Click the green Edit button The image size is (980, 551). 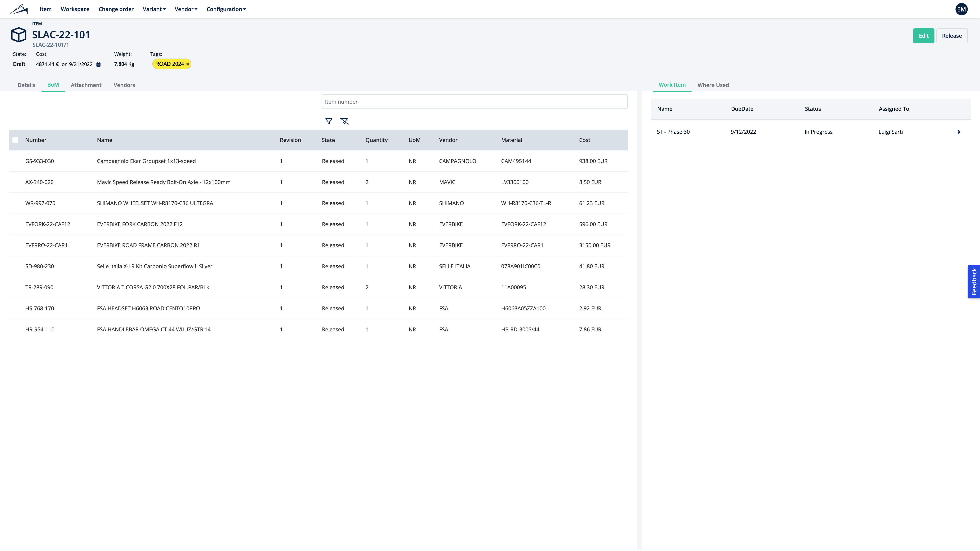coord(923,36)
